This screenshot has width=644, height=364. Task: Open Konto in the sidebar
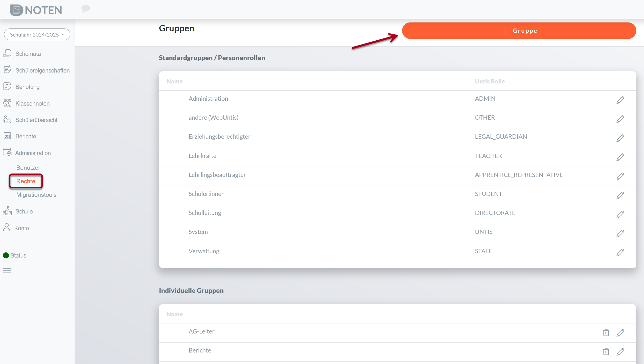coord(21,228)
